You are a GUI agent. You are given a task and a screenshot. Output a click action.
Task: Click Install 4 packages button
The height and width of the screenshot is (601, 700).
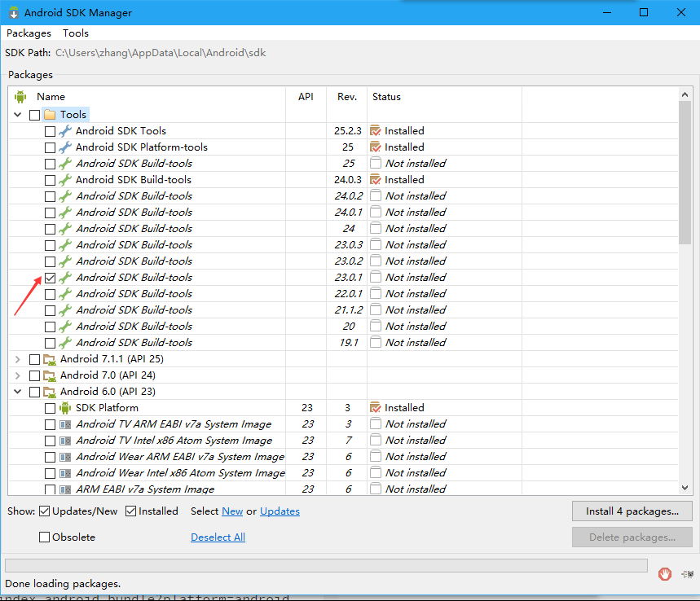[x=632, y=511]
